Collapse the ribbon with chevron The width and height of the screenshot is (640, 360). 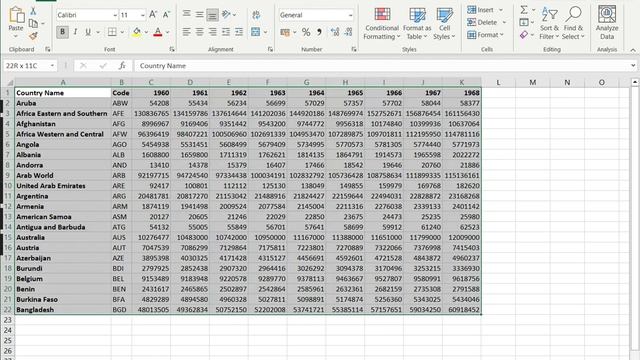point(633,50)
